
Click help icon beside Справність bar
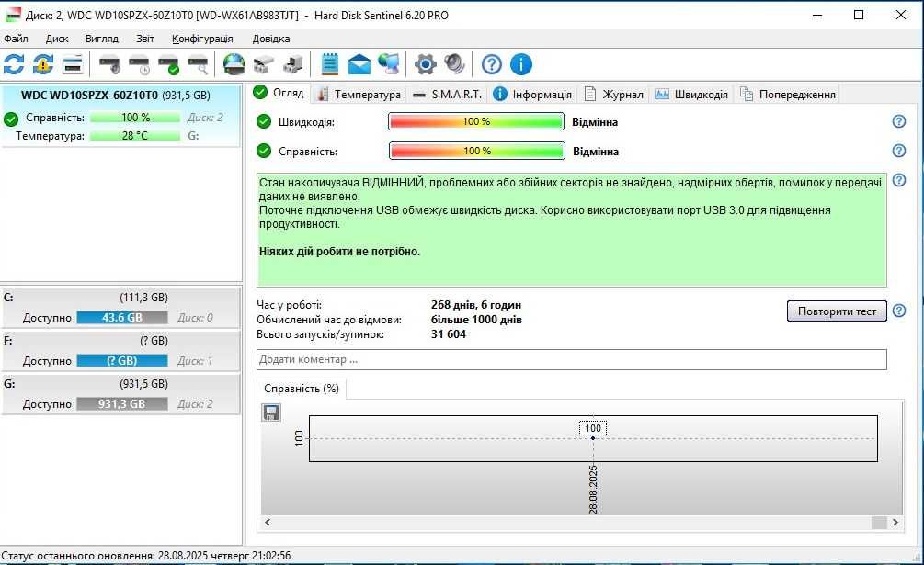point(898,151)
